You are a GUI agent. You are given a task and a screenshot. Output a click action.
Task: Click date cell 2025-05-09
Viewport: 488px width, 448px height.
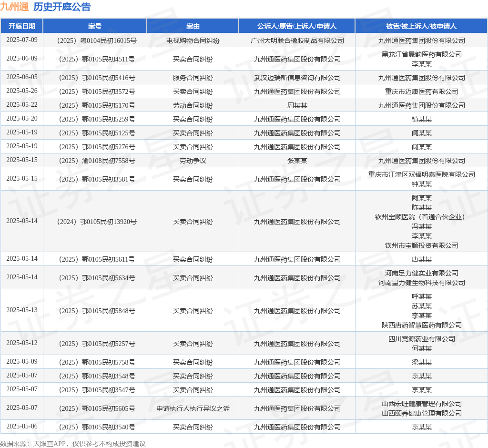(x=22, y=361)
